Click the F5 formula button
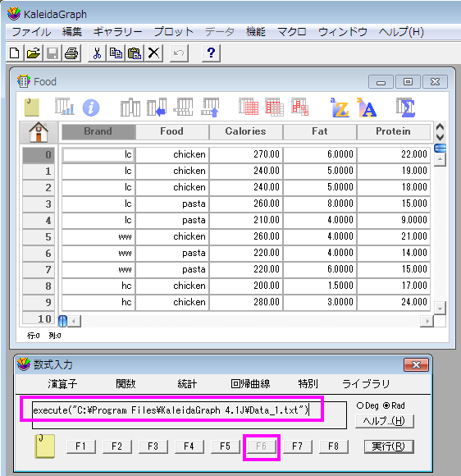 [x=226, y=446]
